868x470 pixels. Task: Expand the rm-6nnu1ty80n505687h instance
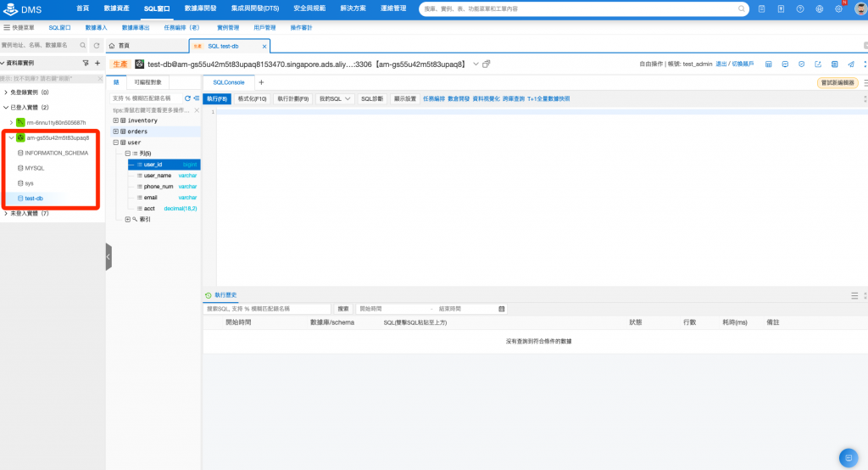(11, 122)
